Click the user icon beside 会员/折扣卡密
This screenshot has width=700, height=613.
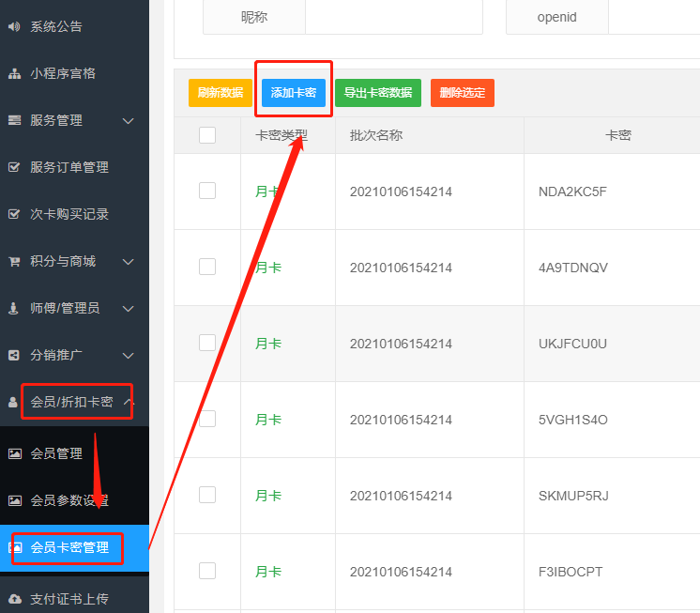click(13, 402)
